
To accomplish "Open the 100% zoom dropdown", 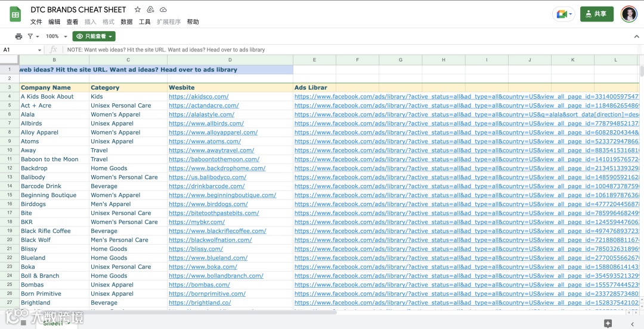I will click(x=56, y=36).
